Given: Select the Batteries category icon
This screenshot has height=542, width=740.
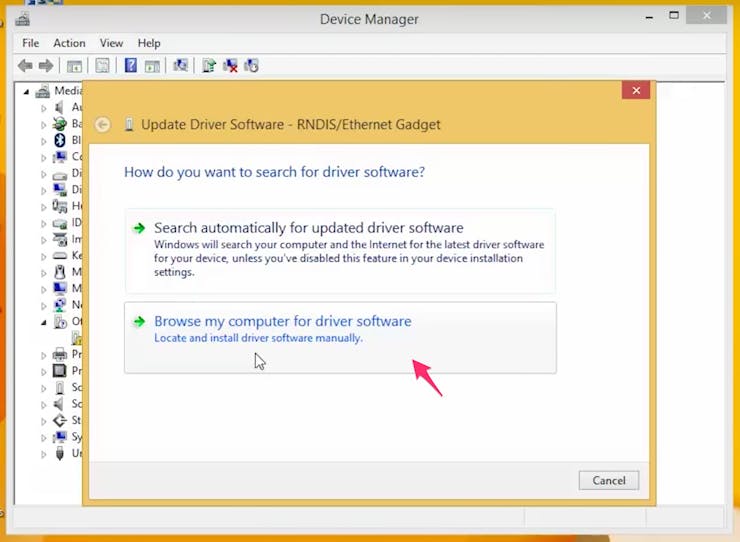Looking at the screenshot, I should (59, 124).
